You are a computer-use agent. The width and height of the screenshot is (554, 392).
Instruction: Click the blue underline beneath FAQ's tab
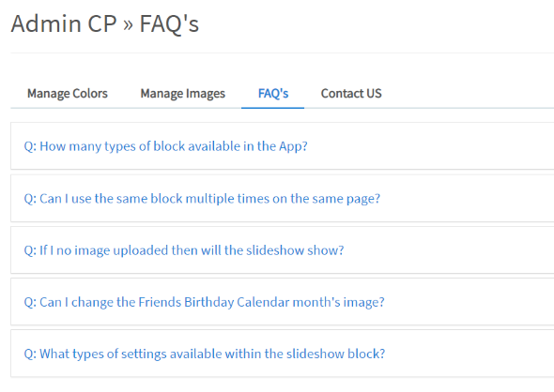pos(272,108)
